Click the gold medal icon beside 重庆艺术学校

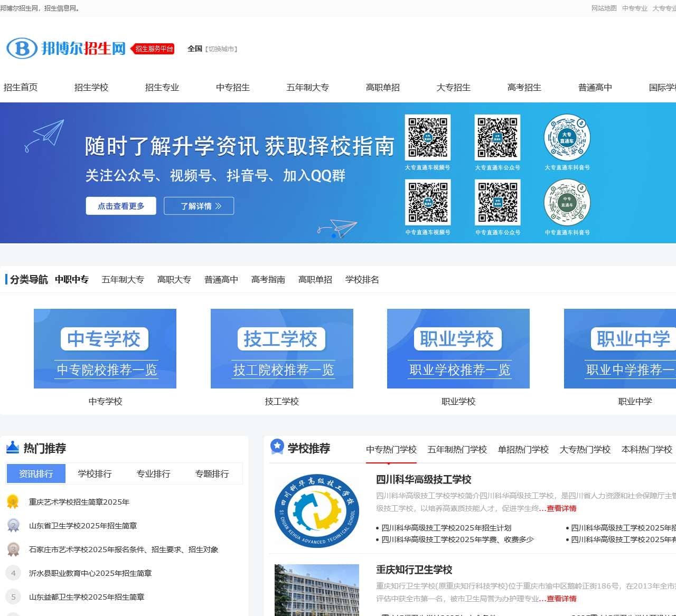pyautogui.click(x=13, y=501)
